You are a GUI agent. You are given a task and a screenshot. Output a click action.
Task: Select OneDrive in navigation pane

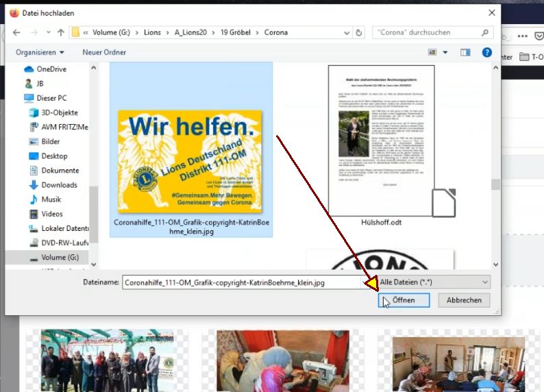pos(45,69)
